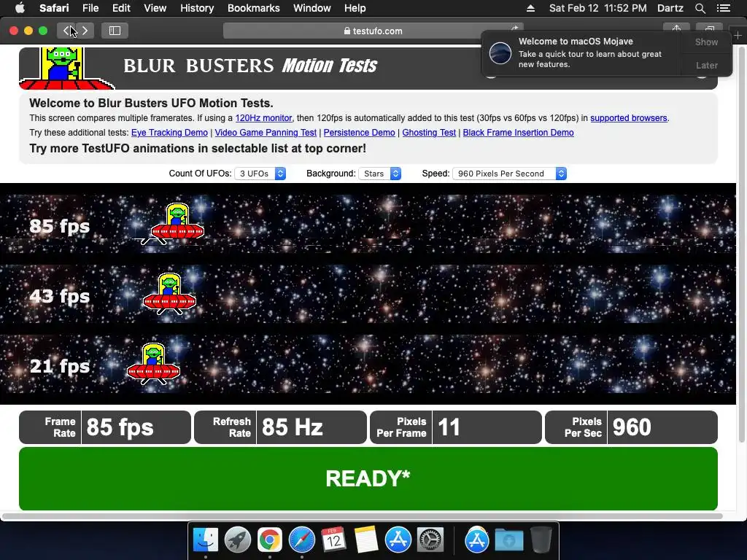Open a new Safari tab with plus
The width and height of the screenshot is (747, 560).
point(738,35)
